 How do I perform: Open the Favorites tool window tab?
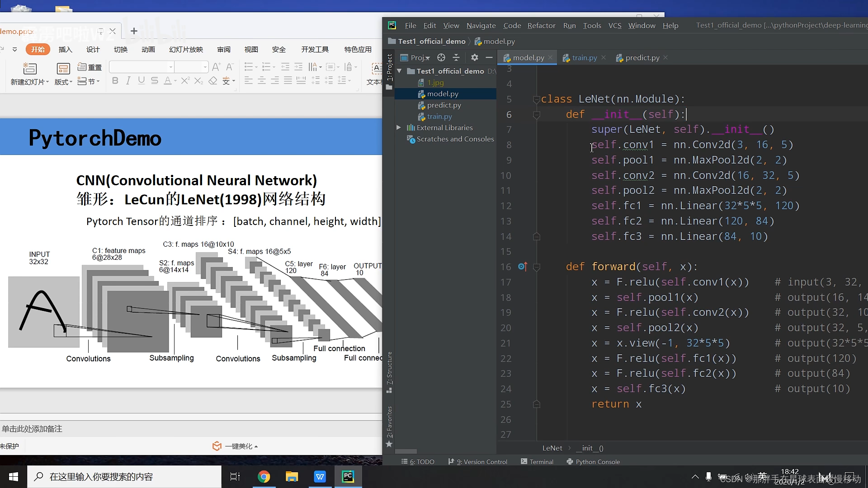click(x=389, y=426)
